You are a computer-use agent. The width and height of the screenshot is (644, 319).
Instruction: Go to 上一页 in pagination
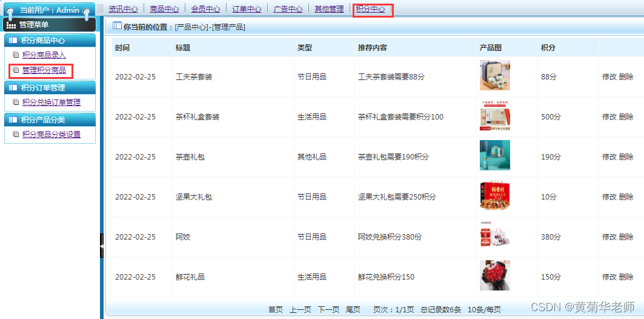(300, 309)
